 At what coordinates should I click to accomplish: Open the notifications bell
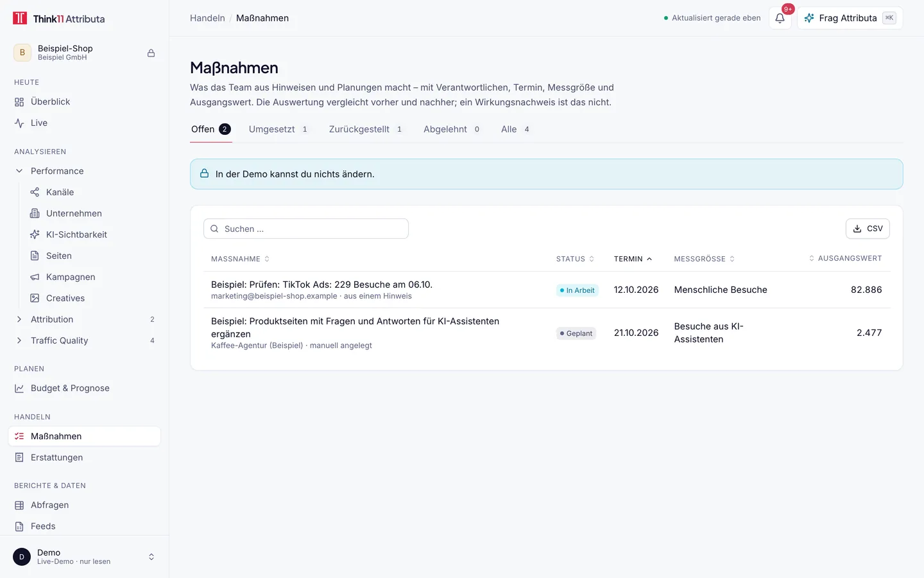pos(780,18)
